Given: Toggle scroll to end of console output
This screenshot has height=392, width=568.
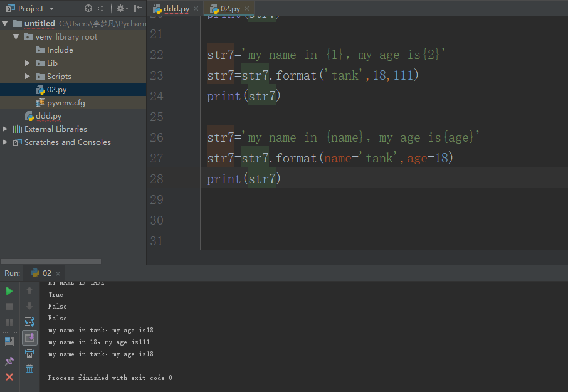Looking at the screenshot, I should tap(29, 338).
